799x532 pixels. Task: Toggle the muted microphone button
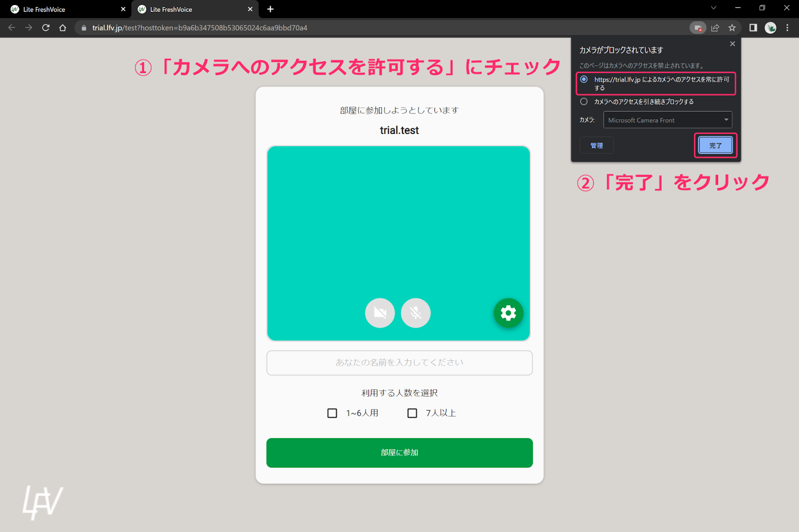tap(415, 313)
